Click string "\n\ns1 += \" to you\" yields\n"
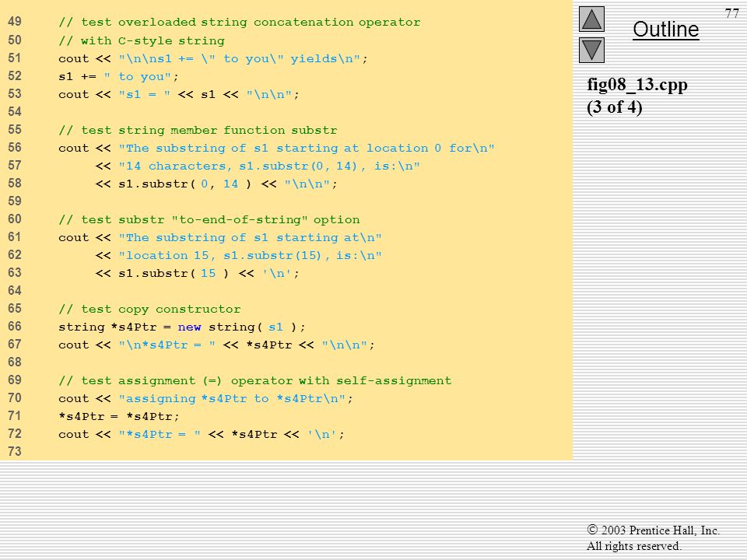Screen dimensions: 747x560 coord(240,58)
